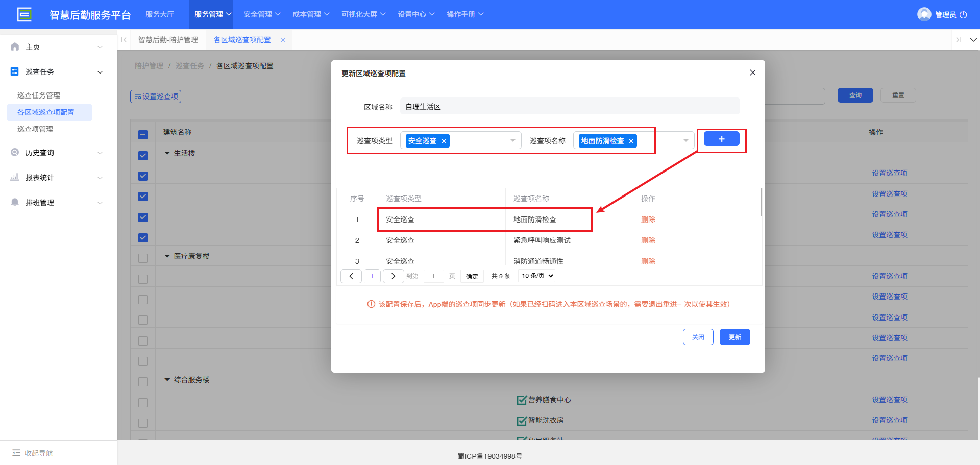Image resolution: width=980 pixels, height=465 pixels.
Task: Click the 关闭 button in dialog
Action: [x=698, y=337]
